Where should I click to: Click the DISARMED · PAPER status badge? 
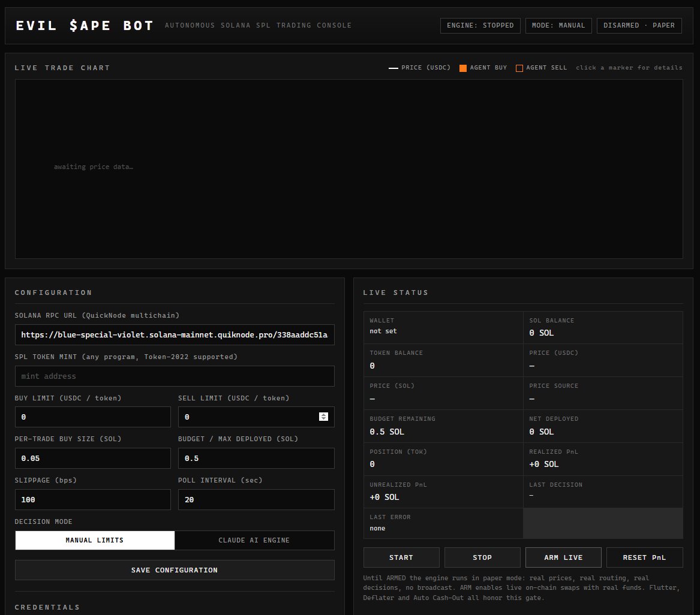639,25
